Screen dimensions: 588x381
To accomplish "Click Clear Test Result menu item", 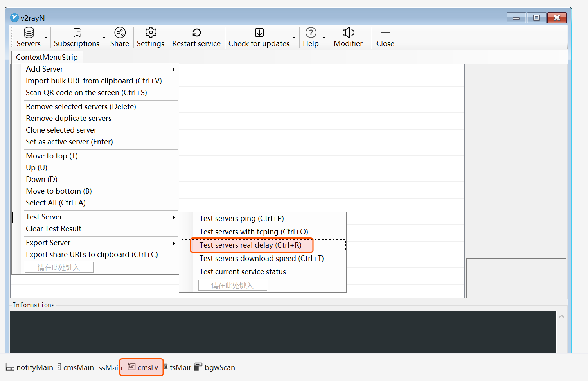I will click(54, 229).
